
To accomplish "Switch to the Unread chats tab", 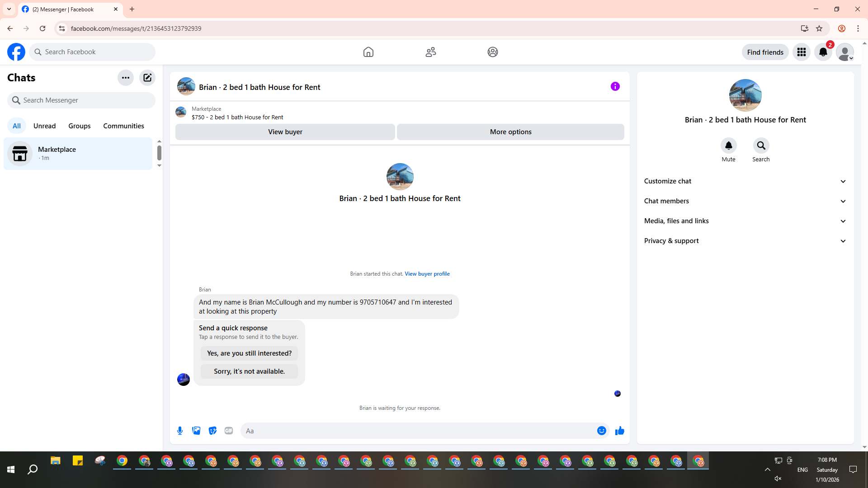I will pos(44,126).
